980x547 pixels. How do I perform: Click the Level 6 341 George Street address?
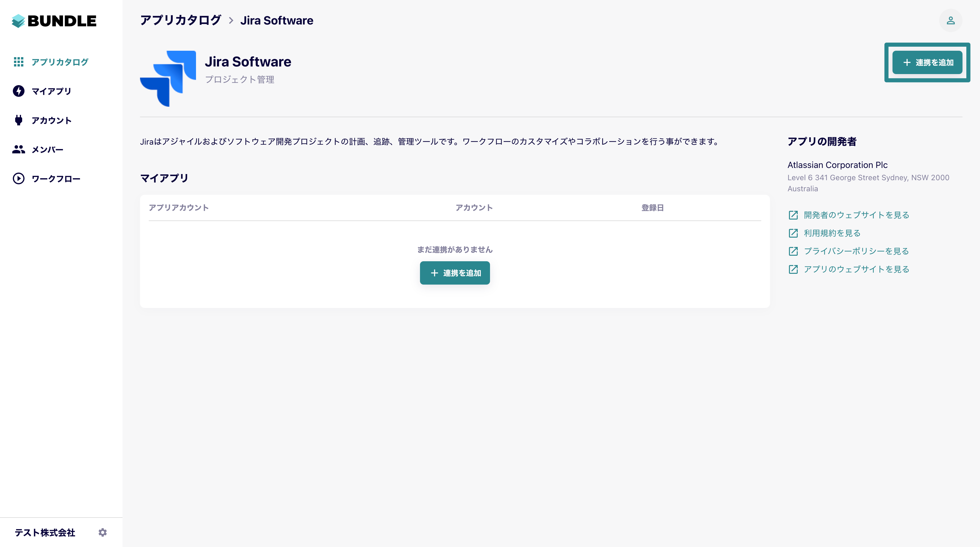[869, 183]
